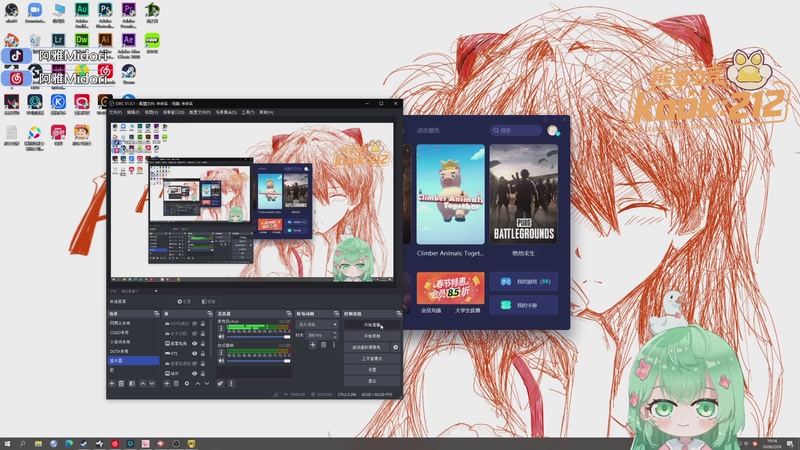The image size is (800, 450).
Task: Click Start Streaming in OBS controls
Action: point(372,324)
